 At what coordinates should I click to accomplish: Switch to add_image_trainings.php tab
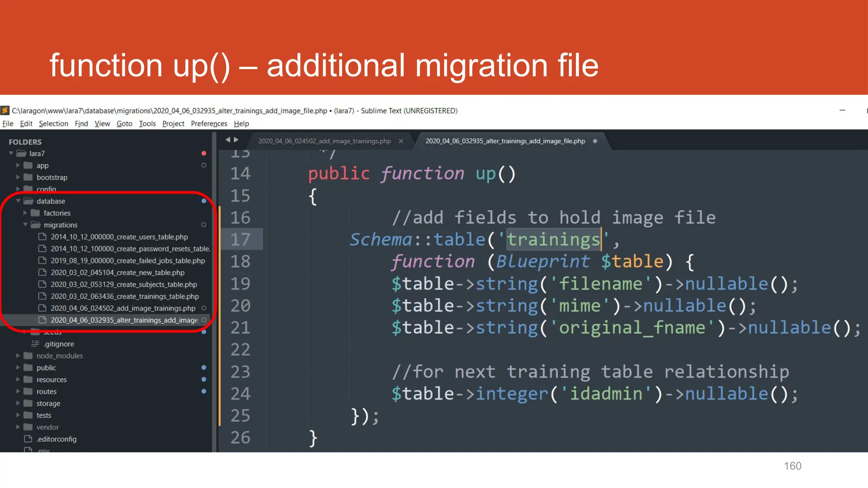pos(325,141)
